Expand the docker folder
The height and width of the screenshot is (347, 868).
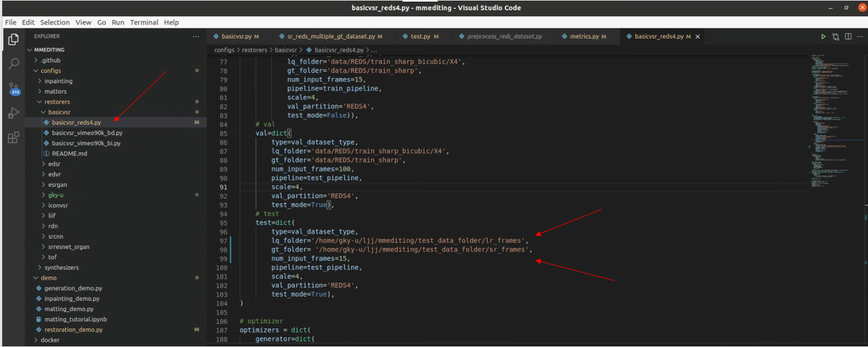37,340
